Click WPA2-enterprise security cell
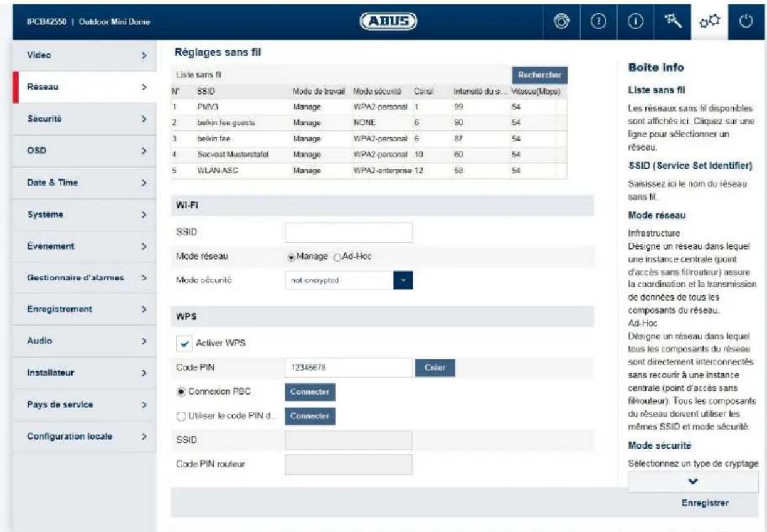767x532 pixels. pos(382,171)
